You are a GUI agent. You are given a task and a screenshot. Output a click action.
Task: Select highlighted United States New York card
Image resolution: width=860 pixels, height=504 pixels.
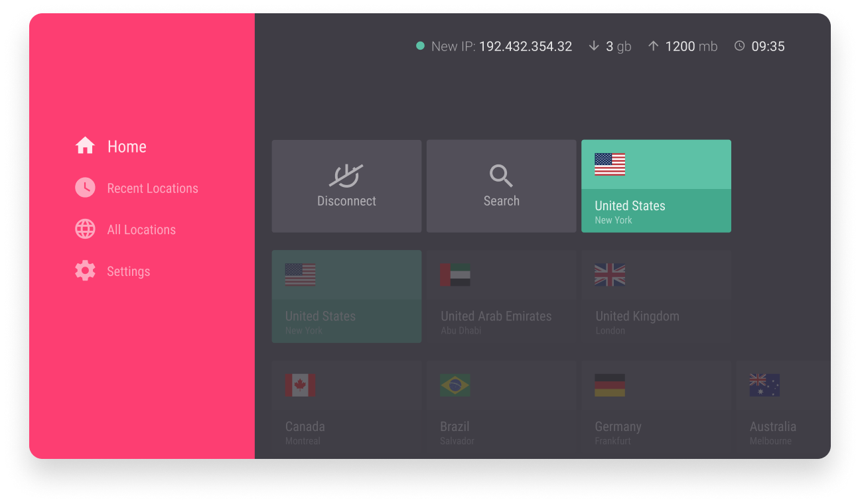(x=656, y=186)
